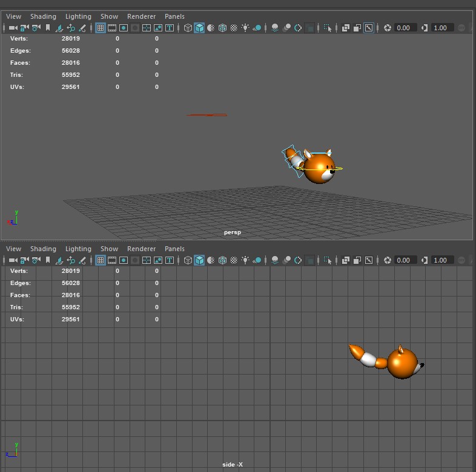Screen dimensions: 476x472
Task: Click Verts count 28019 in persp panel
Action: [71, 39]
